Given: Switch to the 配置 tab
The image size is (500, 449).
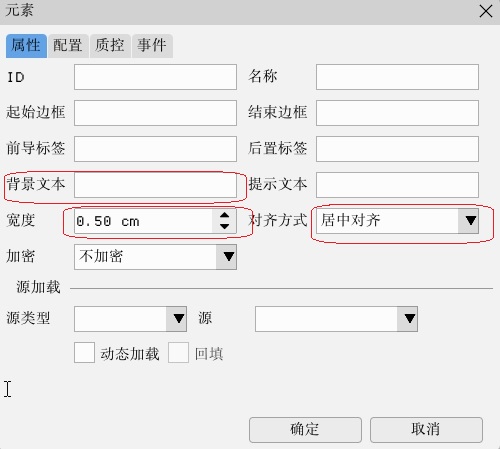Looking at the screenshot, I should pyautogui.click(x=68, y=46).
